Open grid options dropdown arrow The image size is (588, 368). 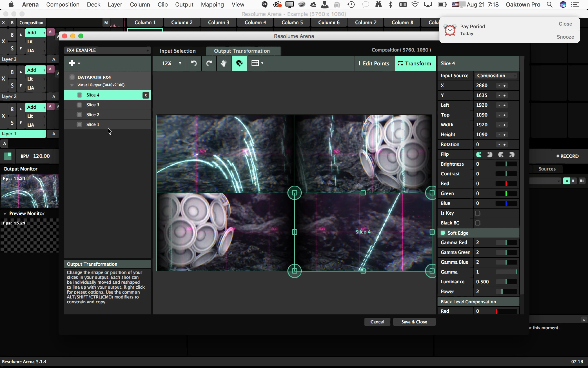click(x=262, y=63)
